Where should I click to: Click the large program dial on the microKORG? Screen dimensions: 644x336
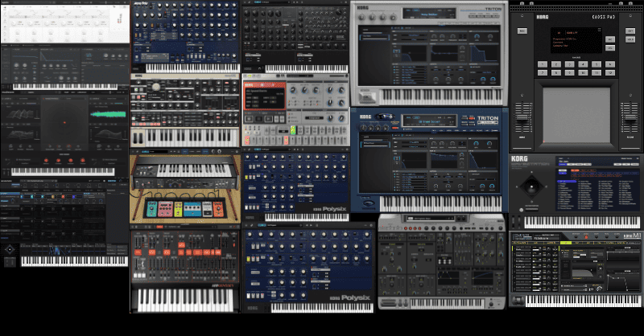(x=156, y=87)
